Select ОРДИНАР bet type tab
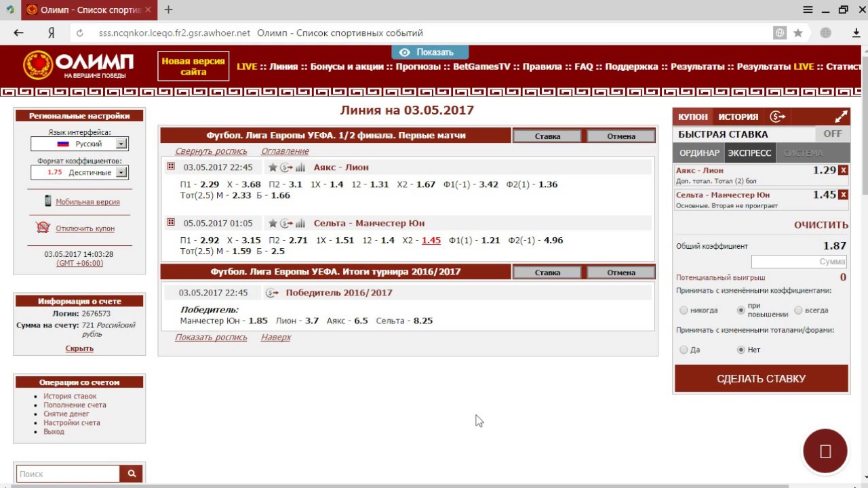 click(x=699, y=152)
